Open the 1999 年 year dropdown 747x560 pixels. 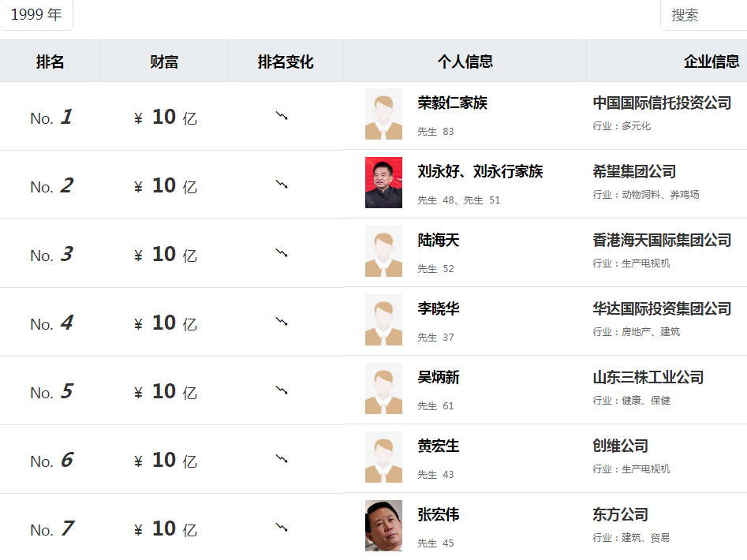[36, 15]
